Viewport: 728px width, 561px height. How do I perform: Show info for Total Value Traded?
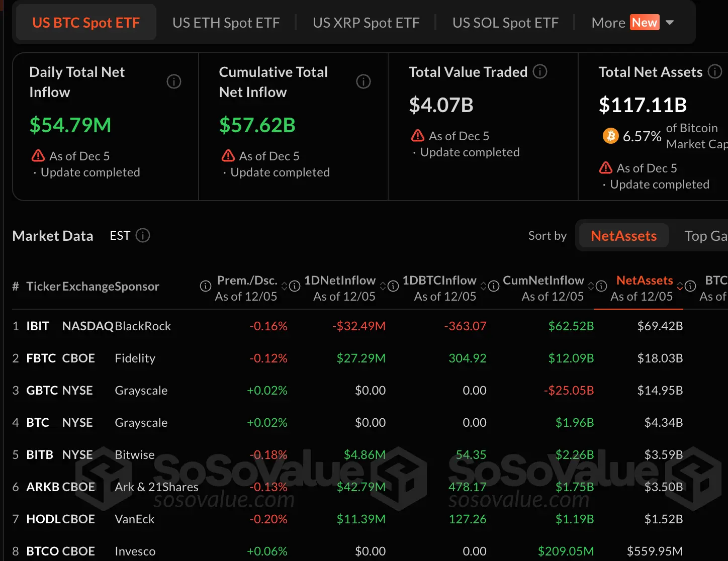pos(540,71)
